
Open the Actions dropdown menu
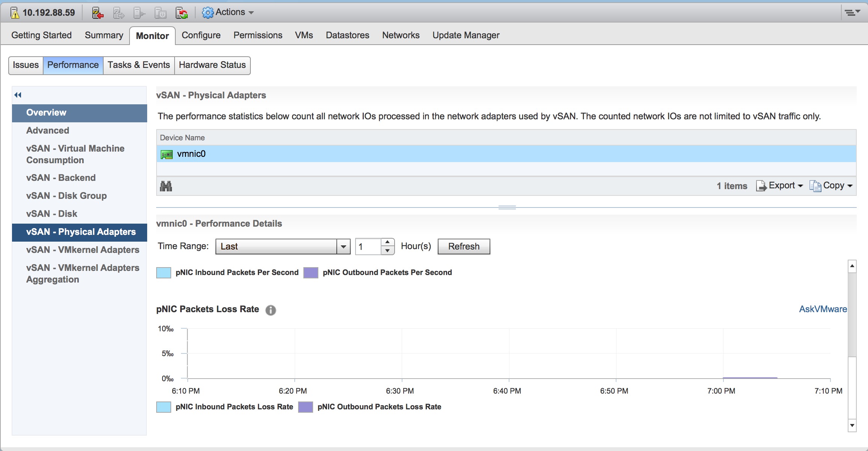tap(228, 12)
